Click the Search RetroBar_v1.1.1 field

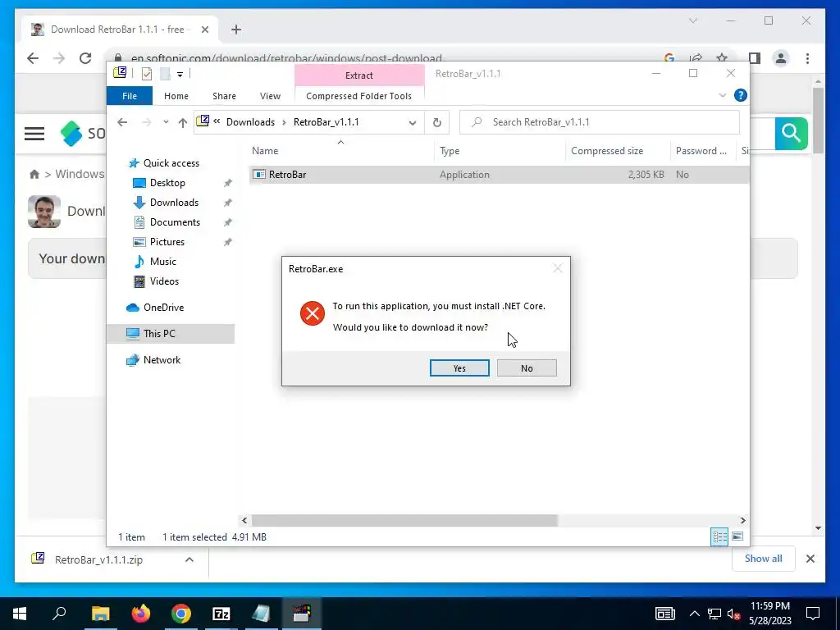point(600,122)
